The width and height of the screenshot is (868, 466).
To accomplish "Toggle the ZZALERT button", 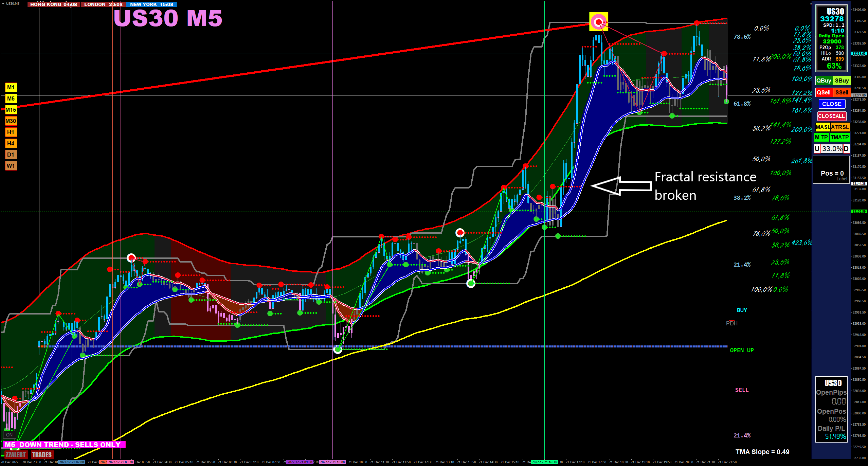I will coord(16,455).
